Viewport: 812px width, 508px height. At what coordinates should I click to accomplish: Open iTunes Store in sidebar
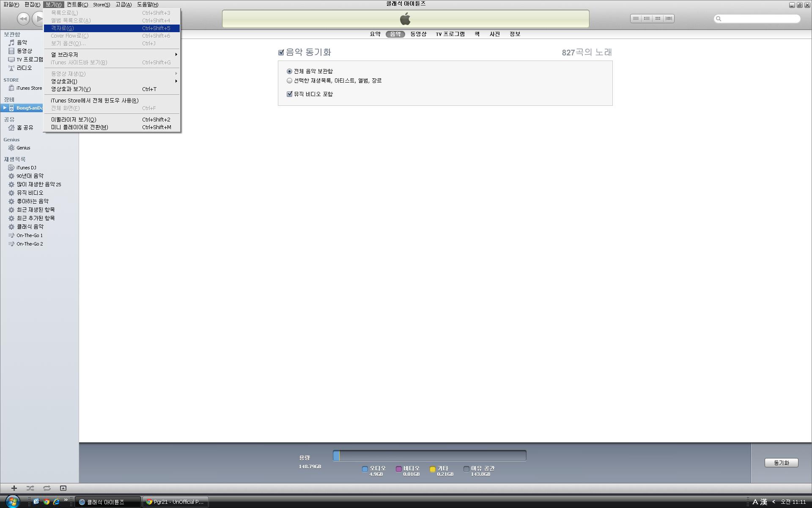(29, 88)
